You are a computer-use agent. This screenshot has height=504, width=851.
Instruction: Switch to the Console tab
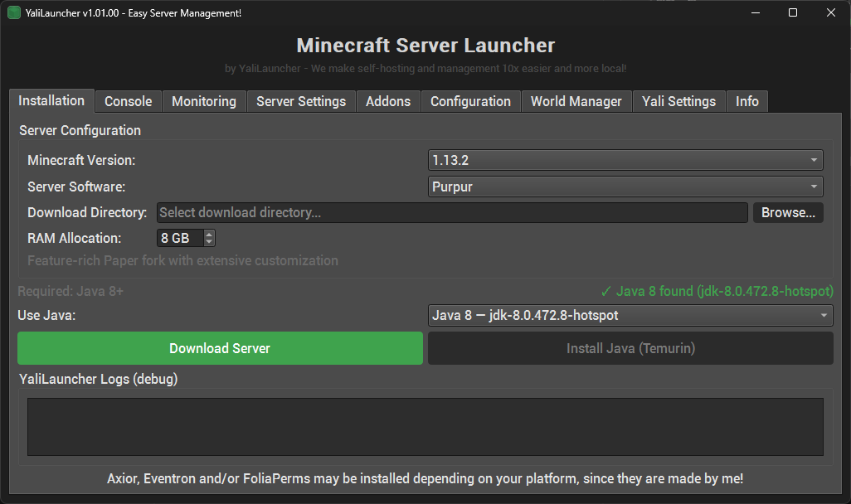(128, 101)
